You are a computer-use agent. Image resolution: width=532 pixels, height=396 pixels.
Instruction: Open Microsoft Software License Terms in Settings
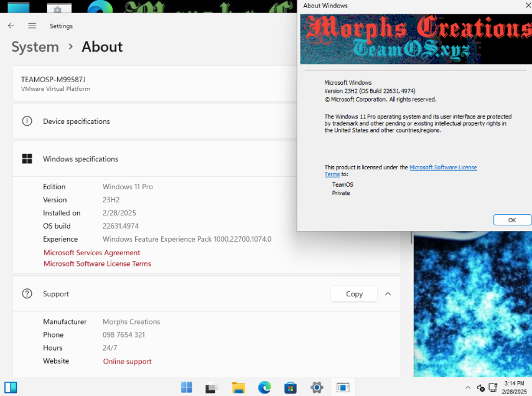coord(97,263)
